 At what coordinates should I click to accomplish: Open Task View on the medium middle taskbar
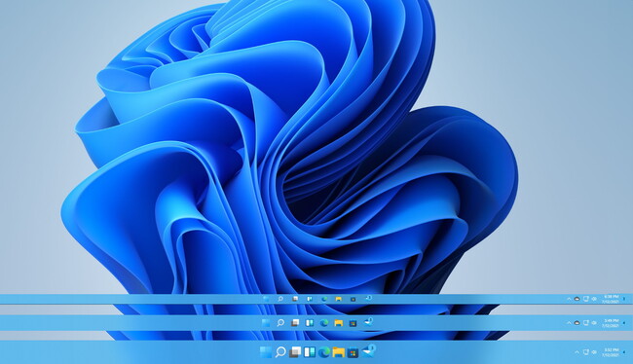point(295,323)
